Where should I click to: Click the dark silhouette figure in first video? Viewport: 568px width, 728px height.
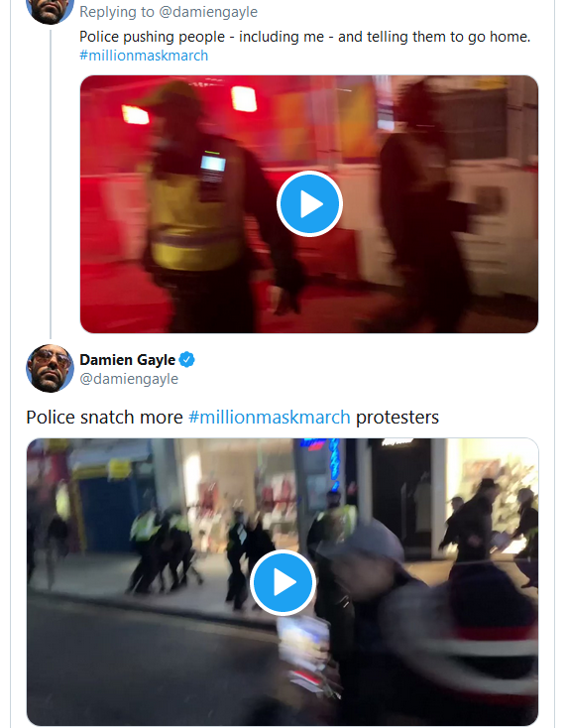pos(422,206)
